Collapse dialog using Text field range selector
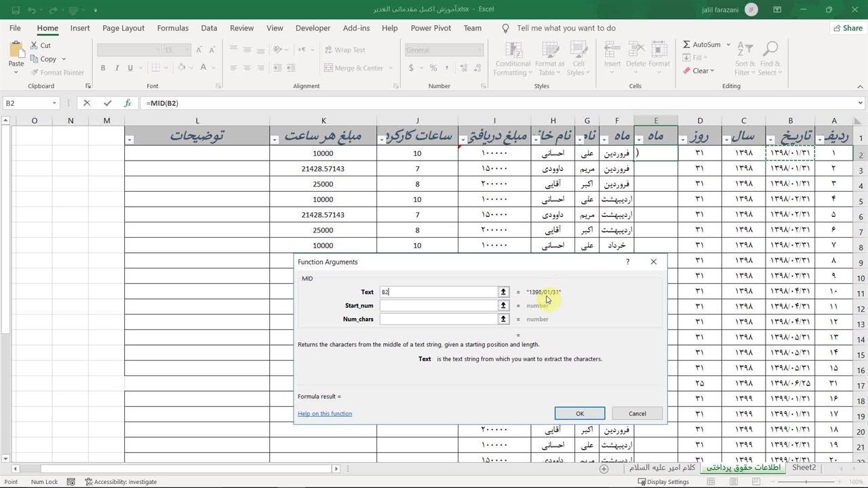 [503, 291]
